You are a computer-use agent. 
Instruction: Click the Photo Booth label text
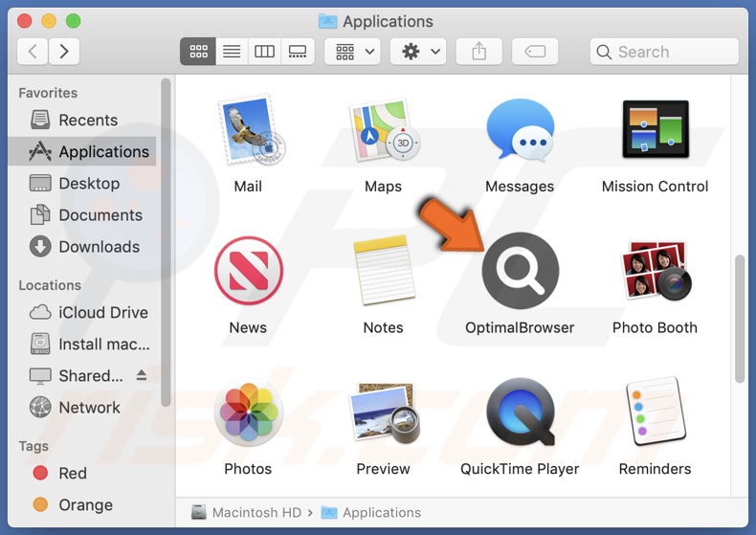tap(655, 327)
